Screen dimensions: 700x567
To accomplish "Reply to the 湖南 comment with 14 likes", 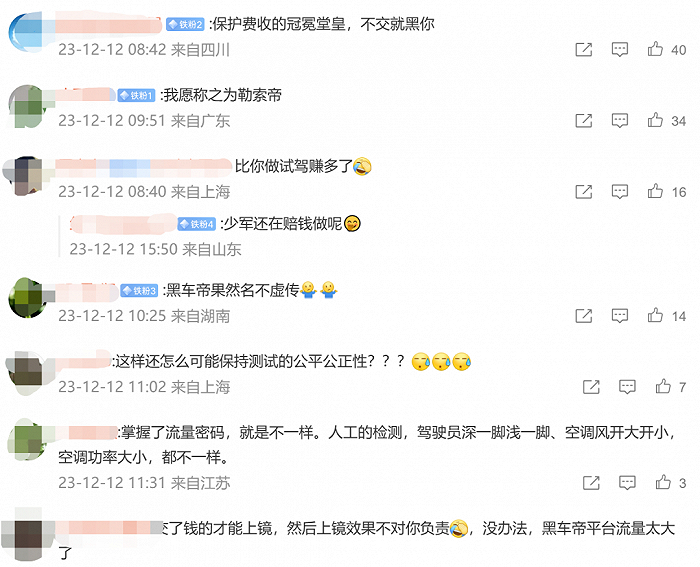I will 620,316.
